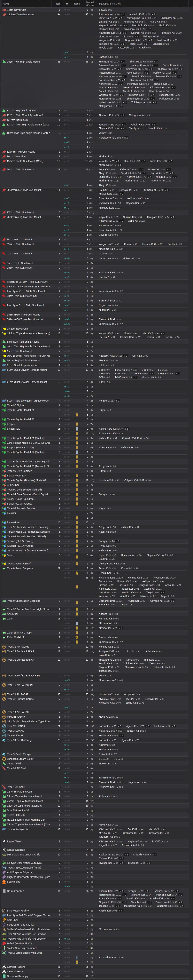Click the Off-shore Resupply icon
Viewport: 193px width, 980px height.
(x=4, y=976)
